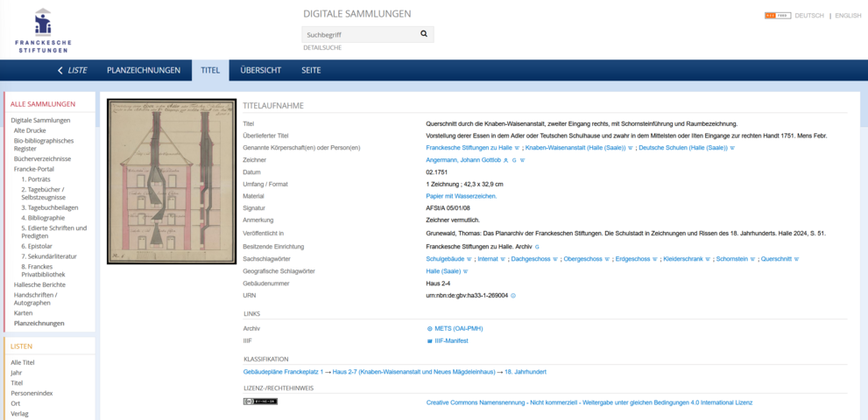Viewport: 868px width, 420px height.
Task: Open Wikipedia icon after Erdgeschoss
Action: click(655, 259)
